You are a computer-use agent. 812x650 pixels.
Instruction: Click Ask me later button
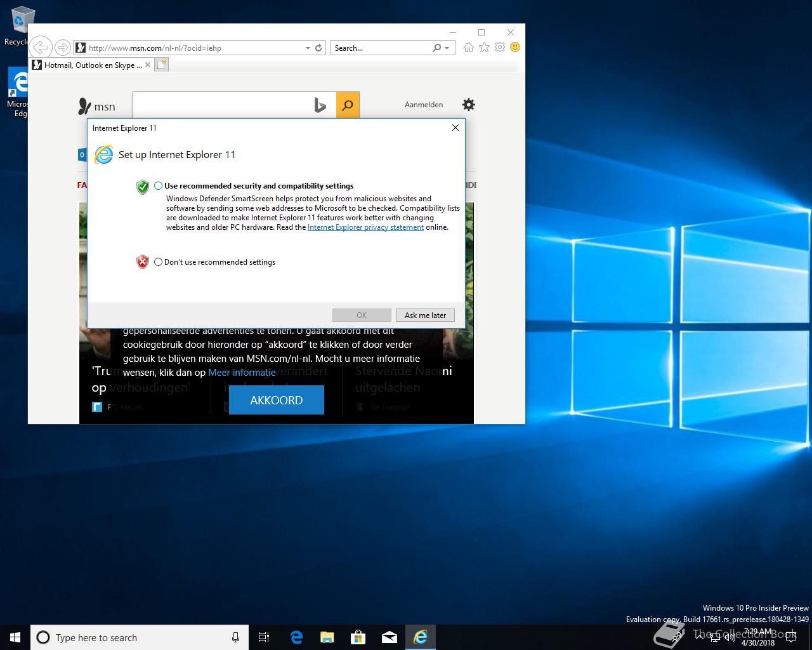(426, 315)
